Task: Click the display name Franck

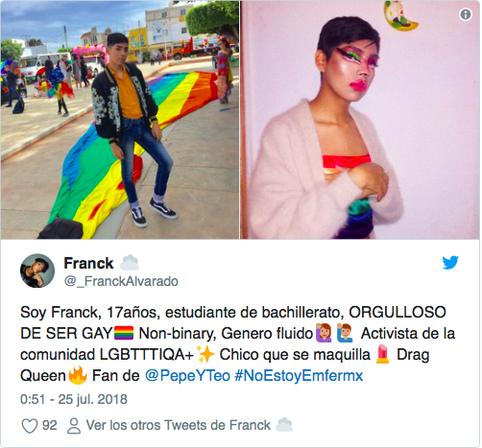Action: click(88, 263)
